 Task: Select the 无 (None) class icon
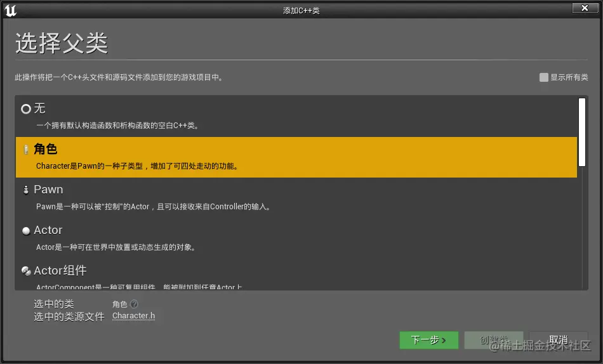(26, 109)
